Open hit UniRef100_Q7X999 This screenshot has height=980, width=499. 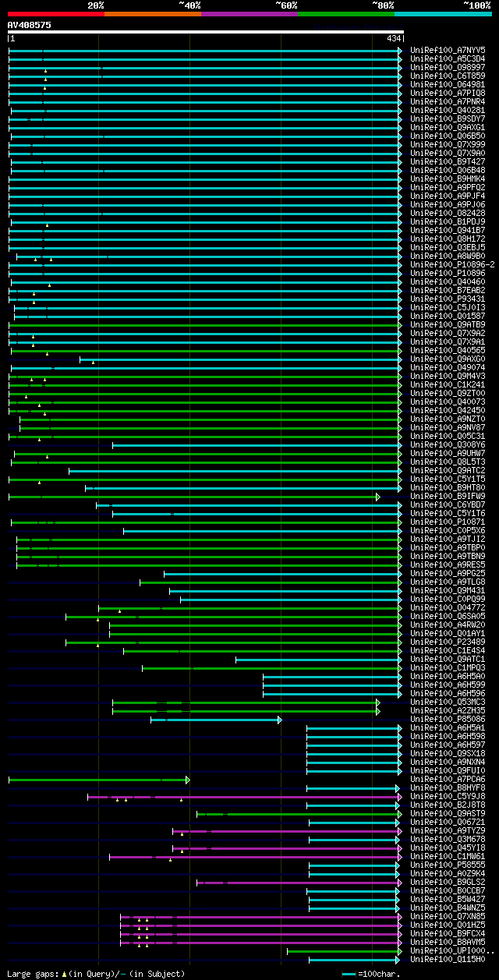point(447,144)
